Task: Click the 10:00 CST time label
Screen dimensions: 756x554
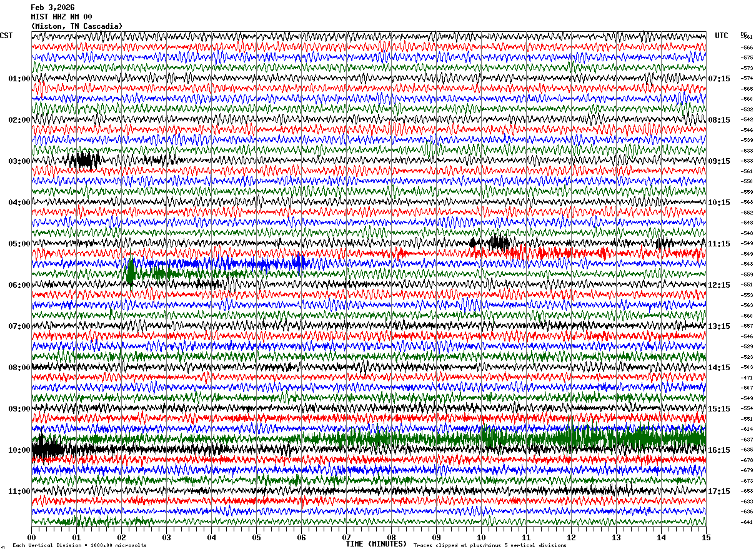Action: click(x=19, y=450)
